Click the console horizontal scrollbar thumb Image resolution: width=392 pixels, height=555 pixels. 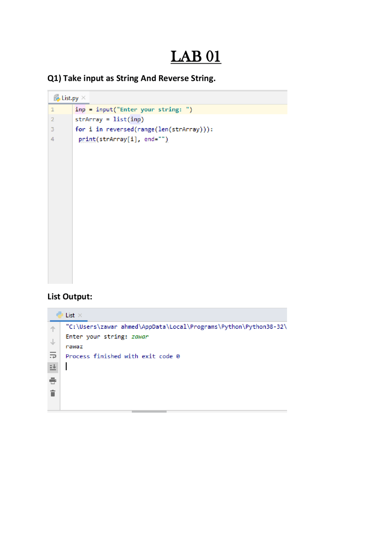149,412
